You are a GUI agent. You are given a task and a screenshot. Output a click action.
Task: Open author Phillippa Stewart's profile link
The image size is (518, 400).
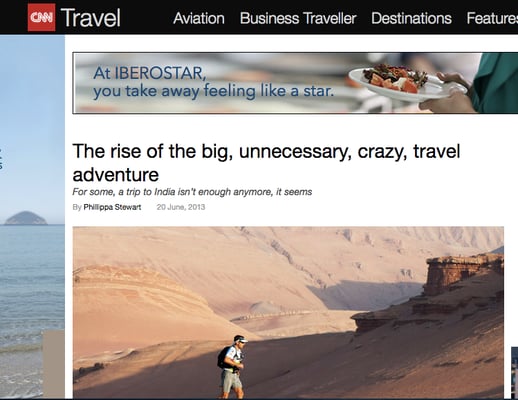(x=112, y=207)
